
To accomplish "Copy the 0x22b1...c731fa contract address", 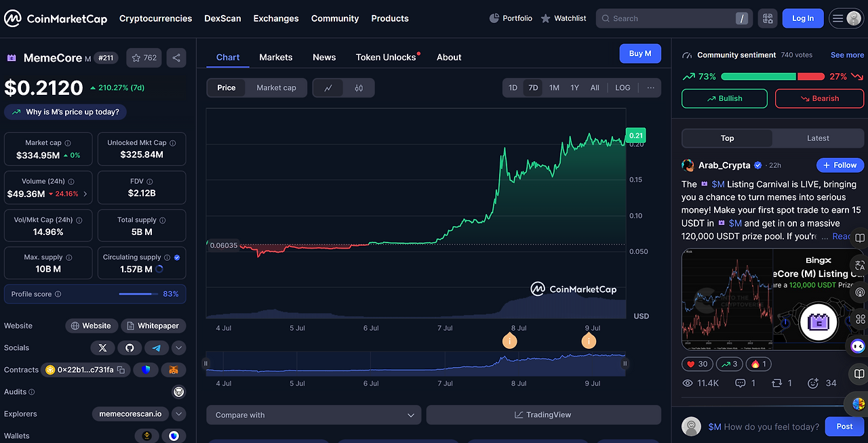I will click(x=121, y=370).
